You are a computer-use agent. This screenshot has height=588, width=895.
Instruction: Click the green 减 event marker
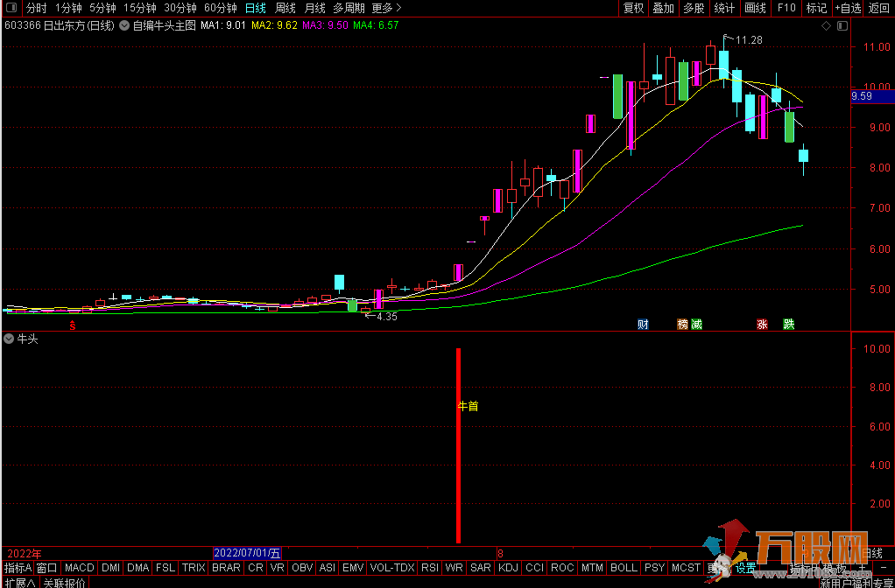696,325
